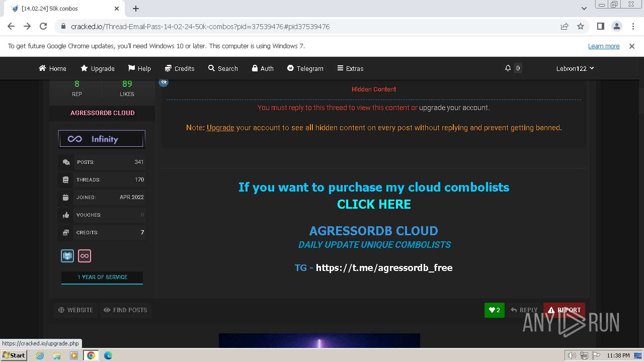Open Chrome three-dot menu
Screen dimensions: 644x362
(632, 26)
